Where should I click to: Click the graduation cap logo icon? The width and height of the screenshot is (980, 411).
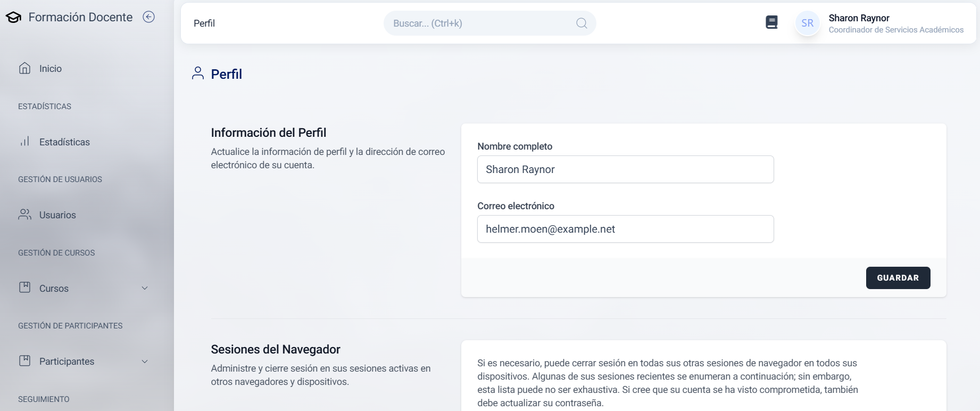point(13,18)
